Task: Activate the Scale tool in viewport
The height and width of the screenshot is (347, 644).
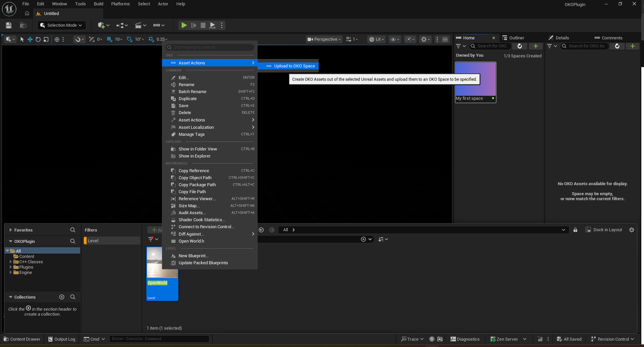Action: click(46, 39)
